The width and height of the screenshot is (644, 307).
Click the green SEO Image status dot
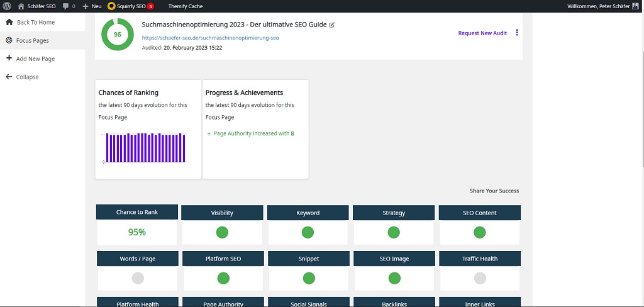pyautogui.click(x=394, y=278)
